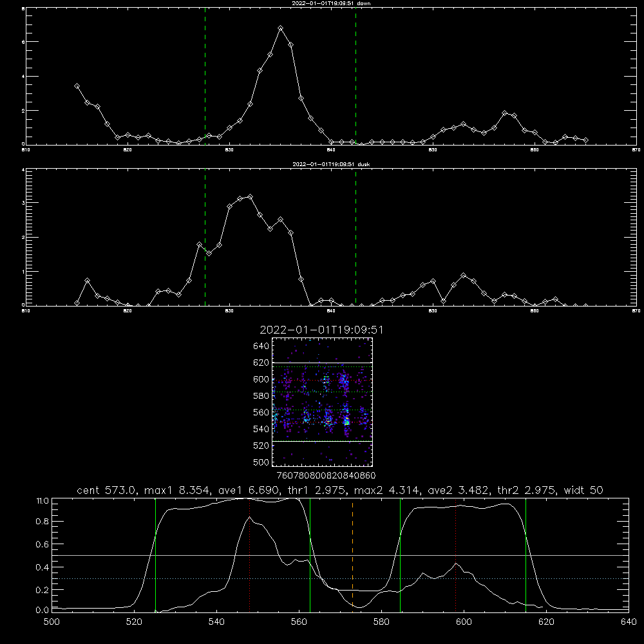Click the image panel x-axis labels 760780800820840860

pos(326,476)
